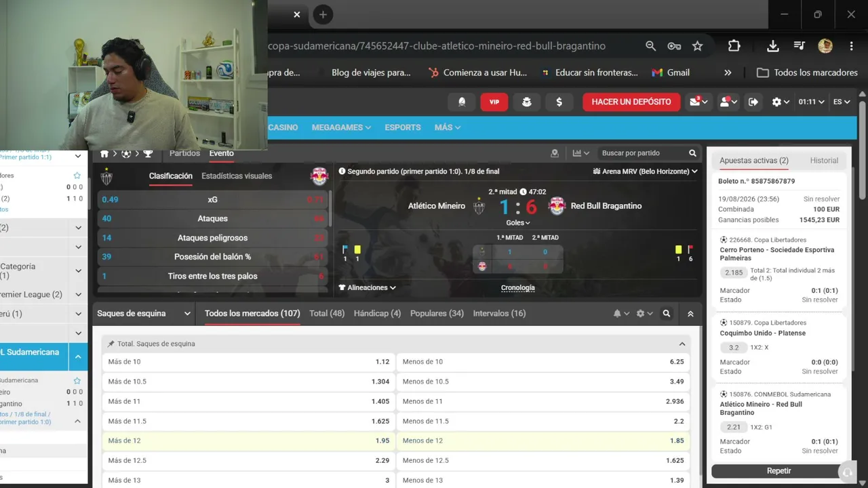
Task: Open the media control icon in browser
Action: click(x=799, y=46)
